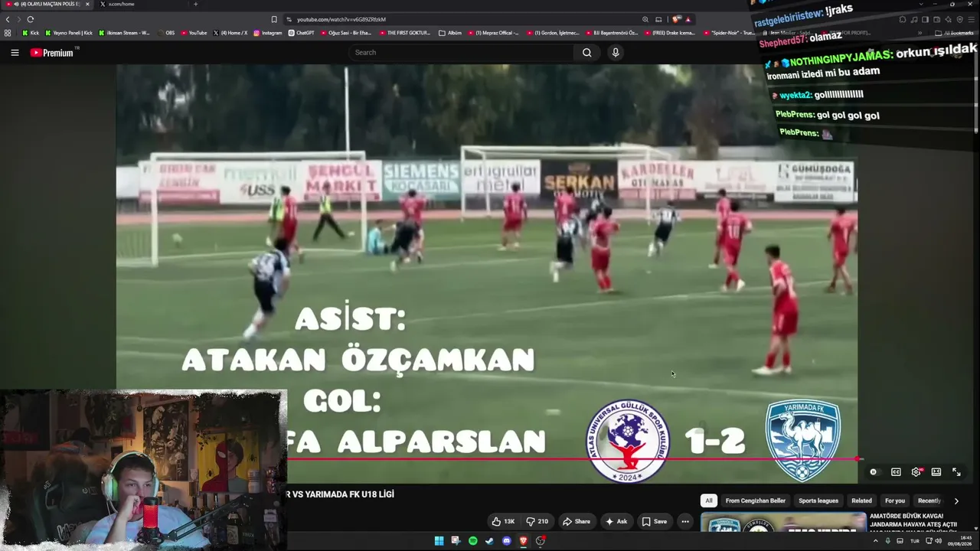Save video to a playlist

[x=655, y=521]
